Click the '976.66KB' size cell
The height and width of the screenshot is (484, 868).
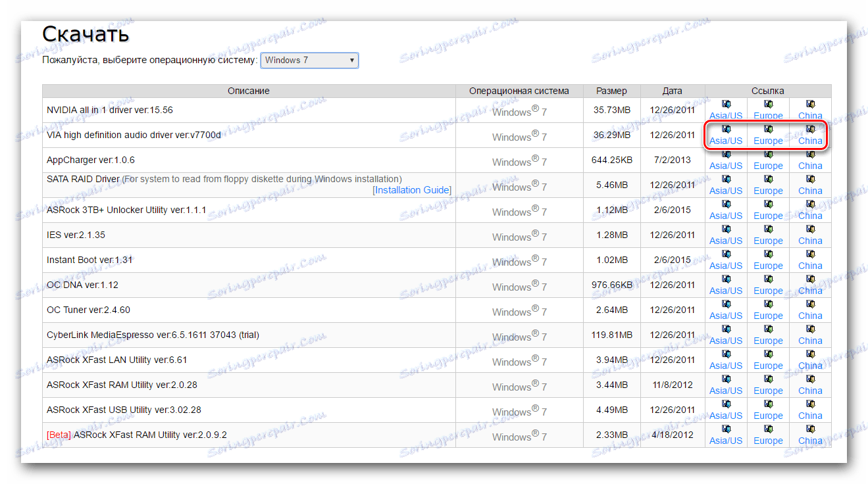point(612,285)
